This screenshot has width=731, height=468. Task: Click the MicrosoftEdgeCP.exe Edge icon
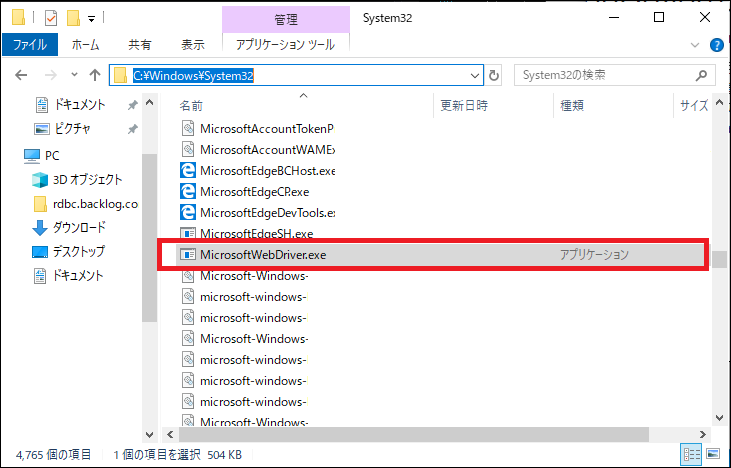coord(188,192)
